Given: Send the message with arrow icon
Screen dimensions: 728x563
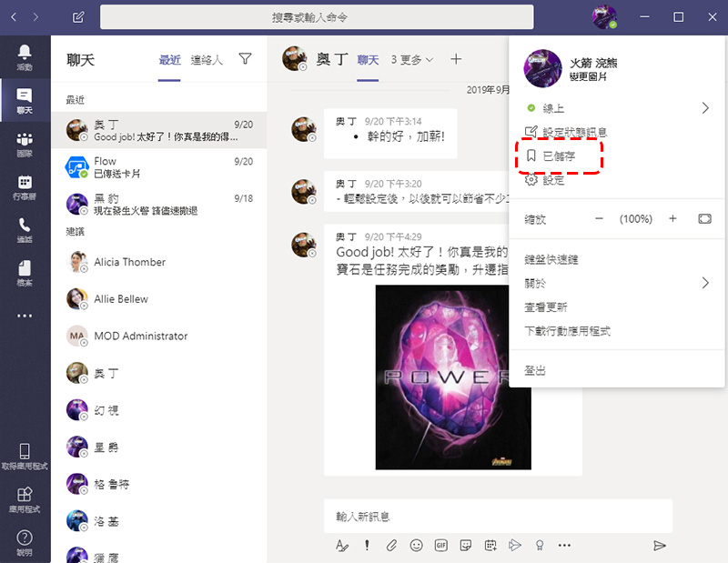Looking at the screenshot, I should pos(659,546).
